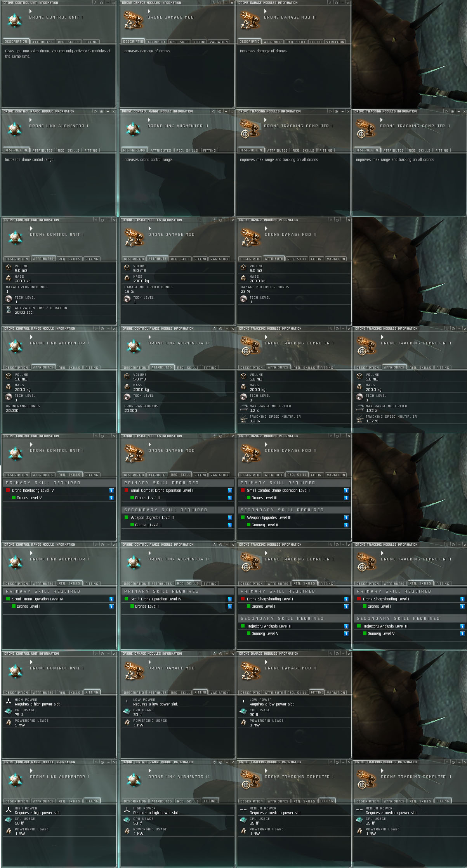Image resolution: width=467 pixels, height=868 pixels.
Task: Expand arrow above Drone Tracking Computer I name, description window
Action: 266,120
